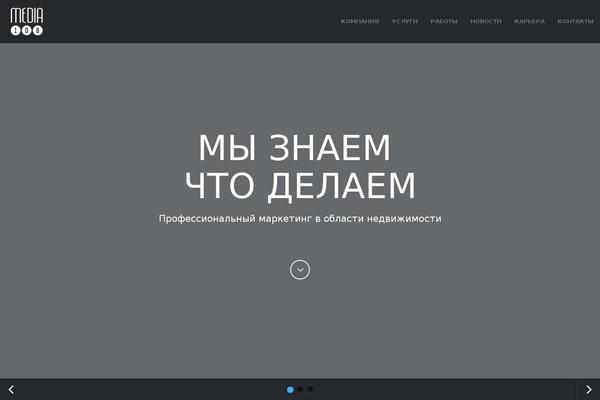This screenshot has height=400, width=600.
Task: Show previous slide with left arrow
Action: pos(11,390)
